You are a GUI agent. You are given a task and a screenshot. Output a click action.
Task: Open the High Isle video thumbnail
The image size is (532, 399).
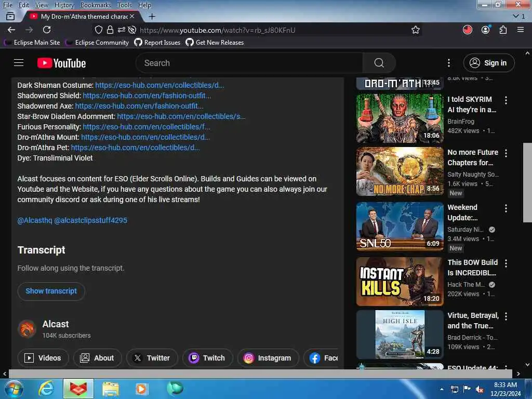click(400, 335)
